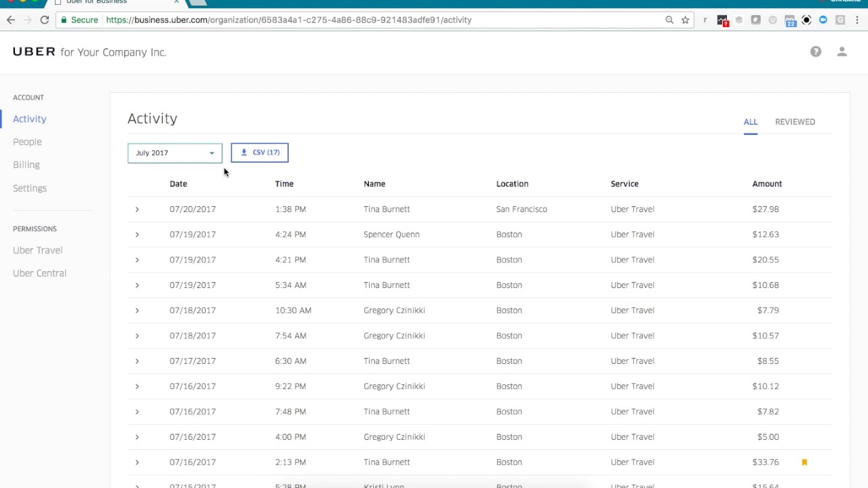868x488 pixels.
Task: Open the July 2017 month dropdown
Action: [175, 152]
